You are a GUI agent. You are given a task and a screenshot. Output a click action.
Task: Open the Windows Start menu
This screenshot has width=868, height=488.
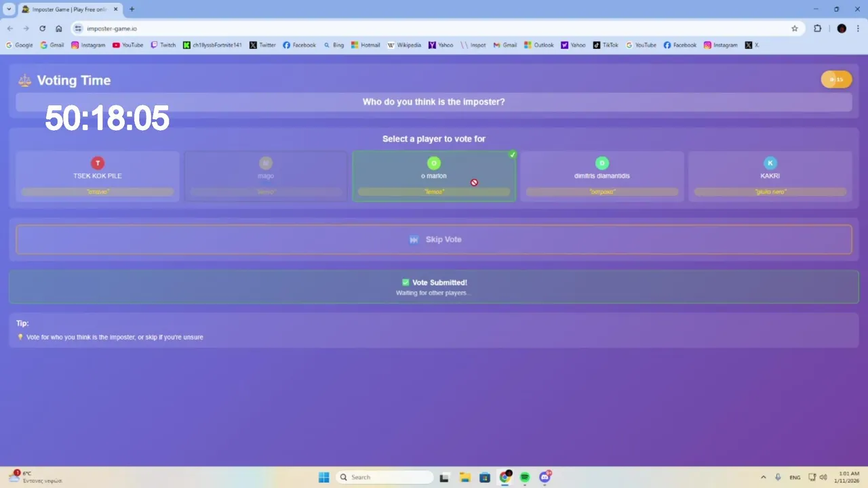[x=324, y=477]
